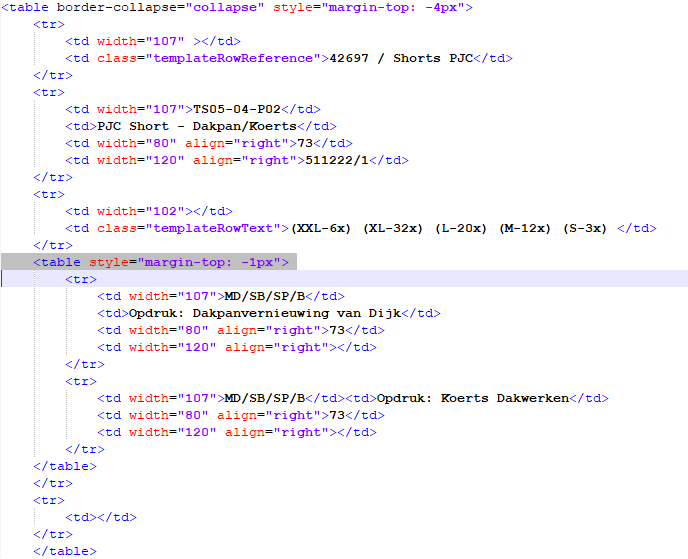
Task: Click the size text "(XL-32x)"
Action: pos(393,229)
